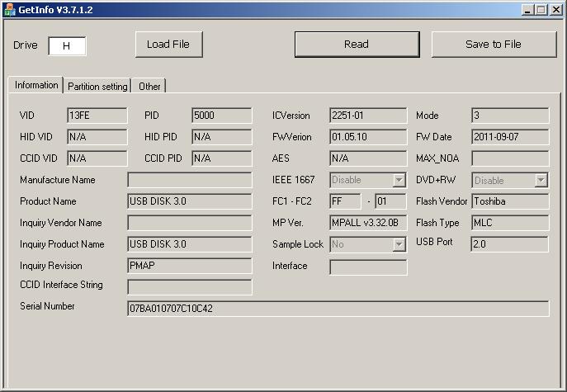567x392 pixels.
Task: Click the Product Name field
Action: (x=190, y=201)
